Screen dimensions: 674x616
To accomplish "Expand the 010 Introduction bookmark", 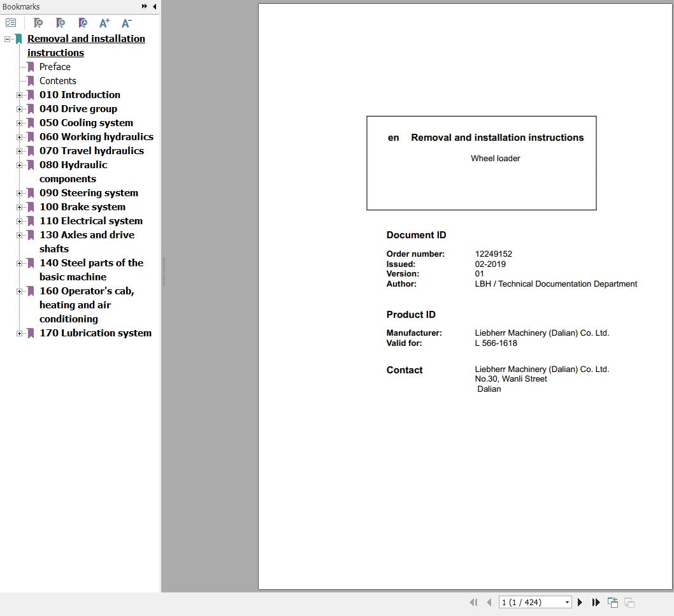I will point(19,95).
